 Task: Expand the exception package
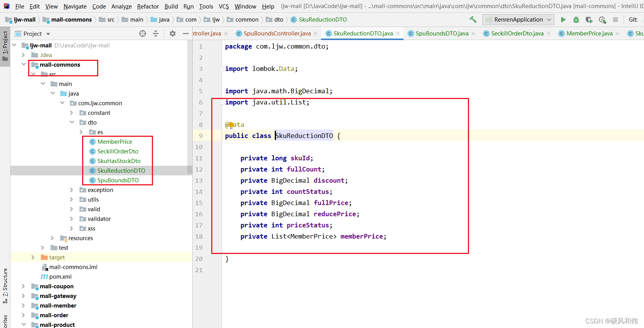coord(72,190)
